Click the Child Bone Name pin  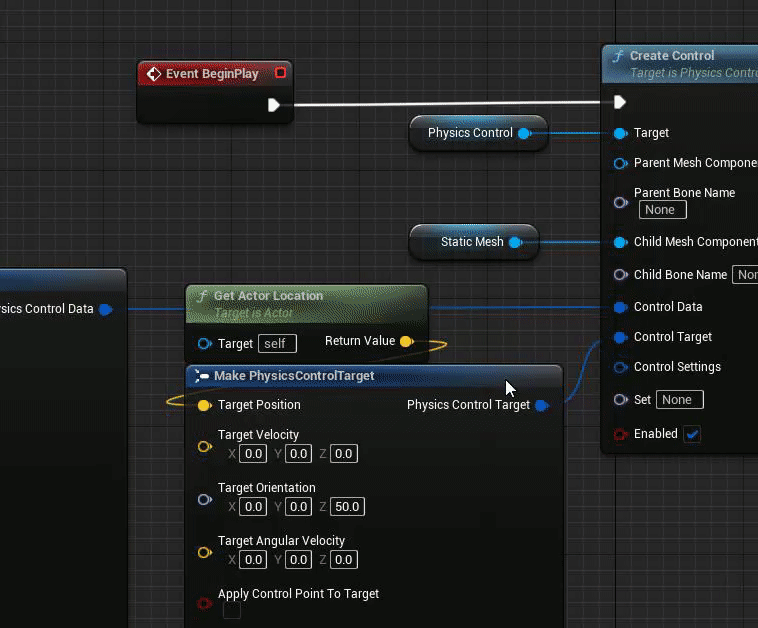[620, 275]
